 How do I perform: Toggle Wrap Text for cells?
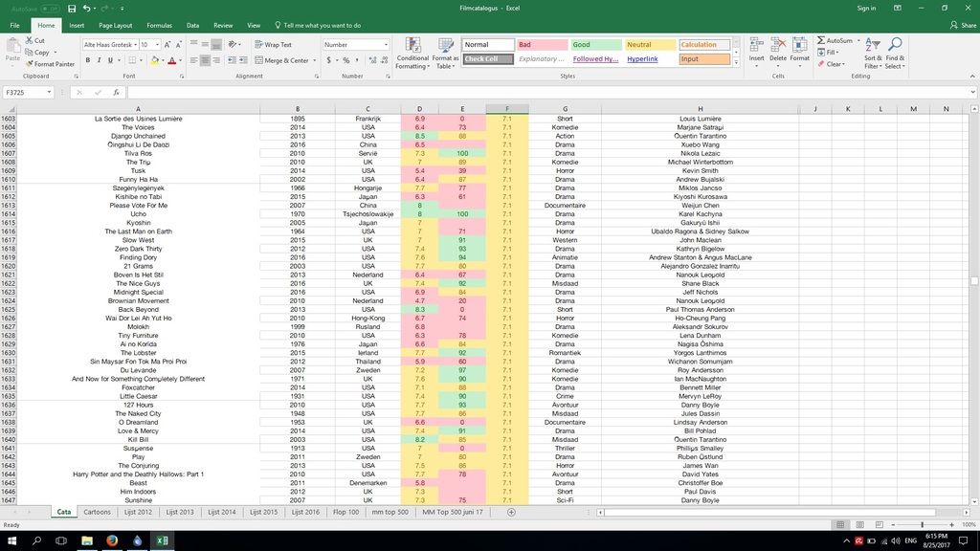pyautogui.click(x=273, y=45)
